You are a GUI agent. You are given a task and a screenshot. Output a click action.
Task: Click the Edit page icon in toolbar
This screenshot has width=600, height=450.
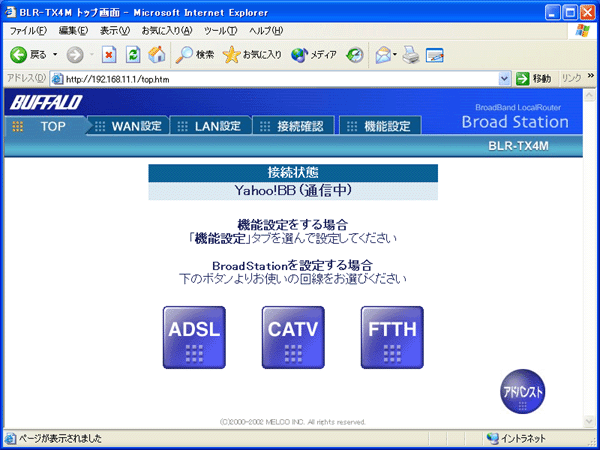pos(435,55)
